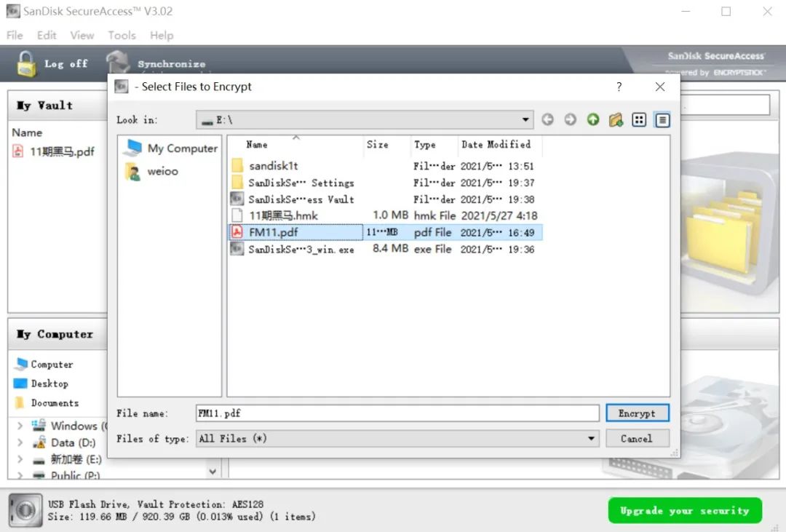Open the File menu

tap(15, 35)
